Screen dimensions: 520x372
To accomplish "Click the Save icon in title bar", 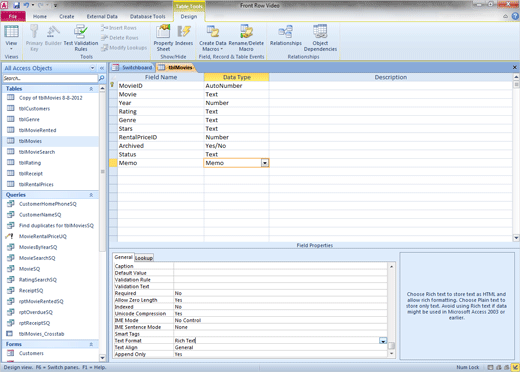I will click(x=16, y=5).
